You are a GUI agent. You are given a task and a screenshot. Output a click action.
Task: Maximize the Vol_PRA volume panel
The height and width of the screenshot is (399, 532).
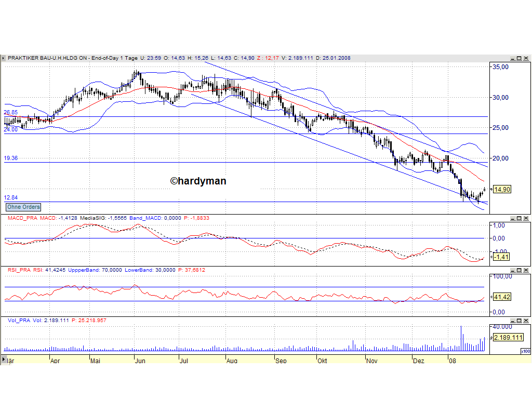pos(519,321)
